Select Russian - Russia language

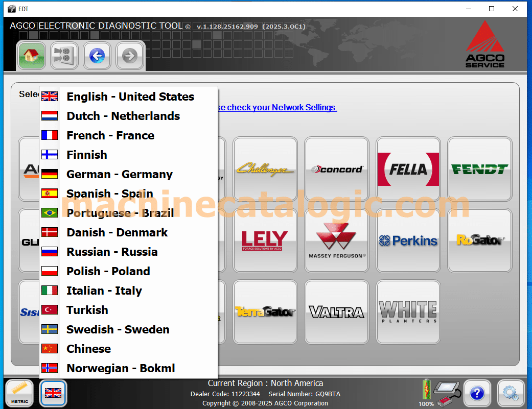(x=129, y=252)
